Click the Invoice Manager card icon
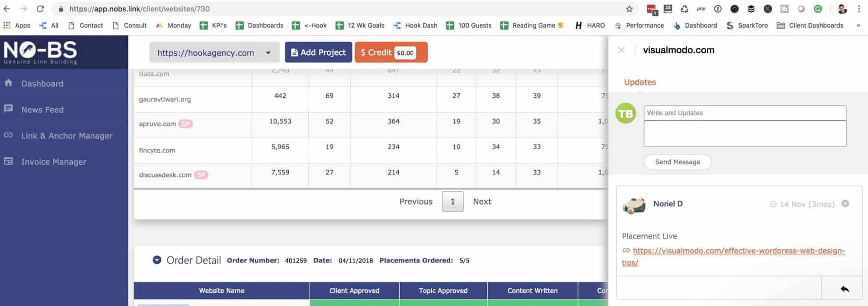 pyautogui.click(x=8, y=161)
